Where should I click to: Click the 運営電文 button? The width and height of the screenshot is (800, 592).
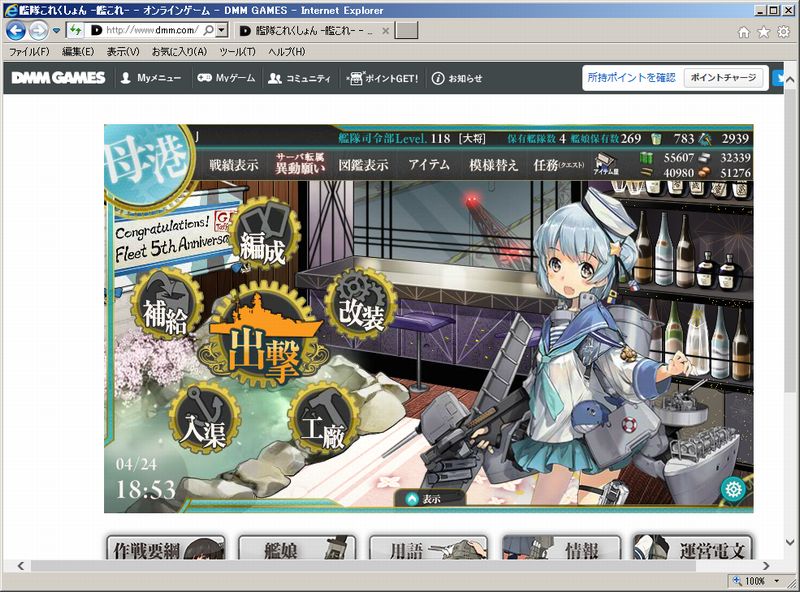click(692, 547)
